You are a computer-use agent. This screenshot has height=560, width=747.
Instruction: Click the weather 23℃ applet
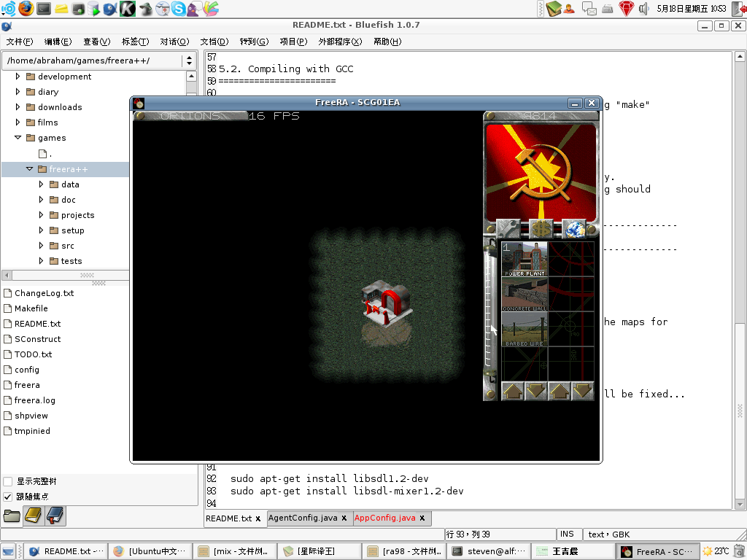(x=716, y=551)
